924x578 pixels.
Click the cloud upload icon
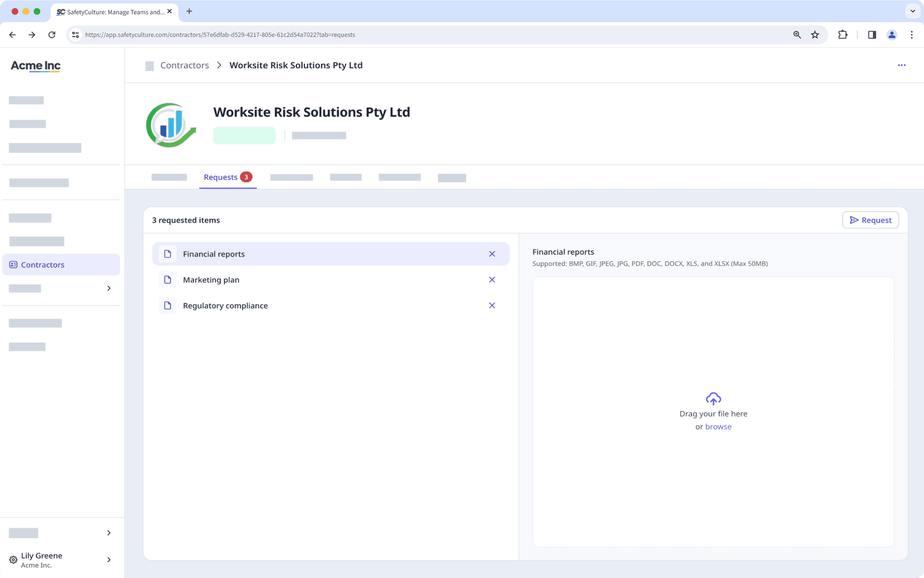(x=713, y=399)
